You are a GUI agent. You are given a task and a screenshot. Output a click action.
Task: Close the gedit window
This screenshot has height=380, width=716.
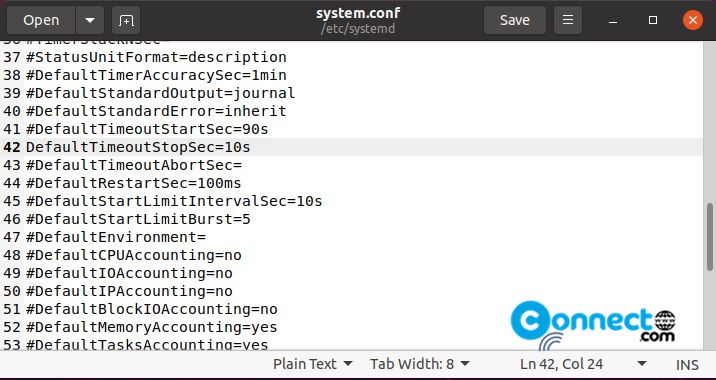[693, 20]
